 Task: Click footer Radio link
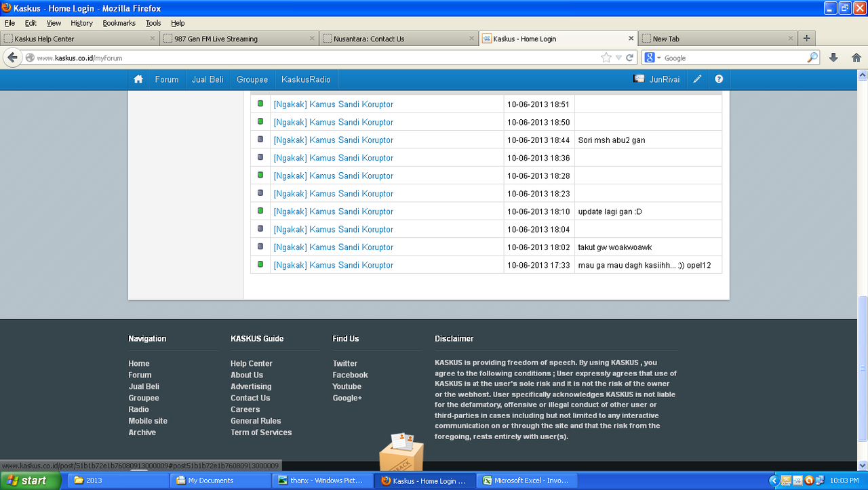(139, 409)
